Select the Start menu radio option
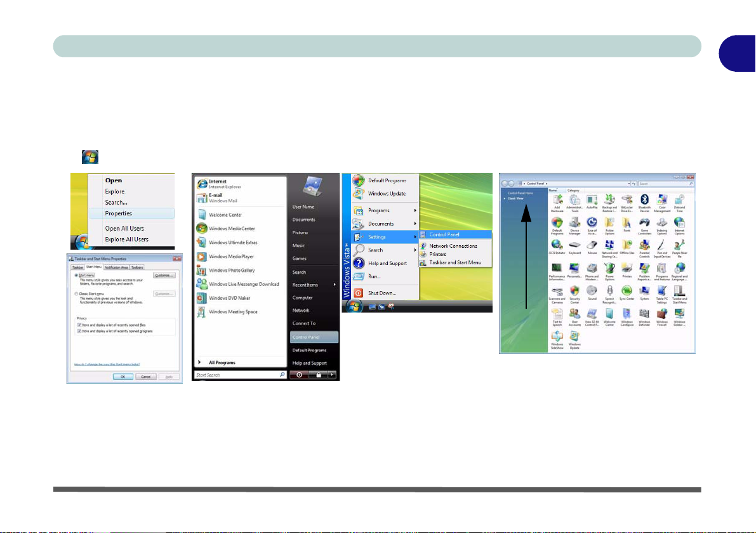 (76, 275)
